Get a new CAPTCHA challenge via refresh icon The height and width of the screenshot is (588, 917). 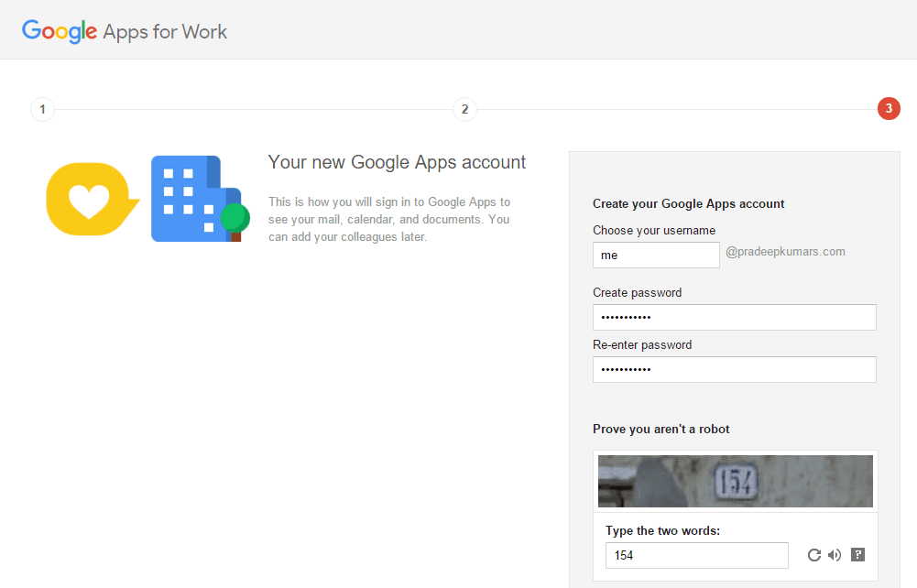814,555
